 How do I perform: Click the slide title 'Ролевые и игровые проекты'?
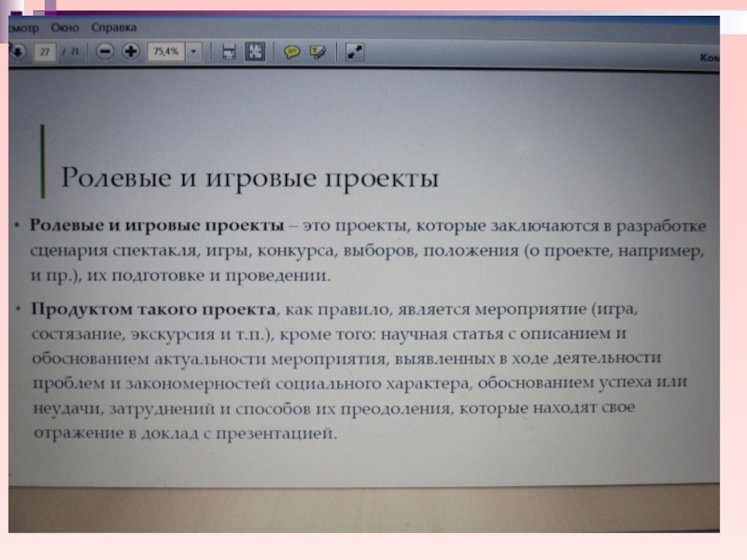(249, 176)
